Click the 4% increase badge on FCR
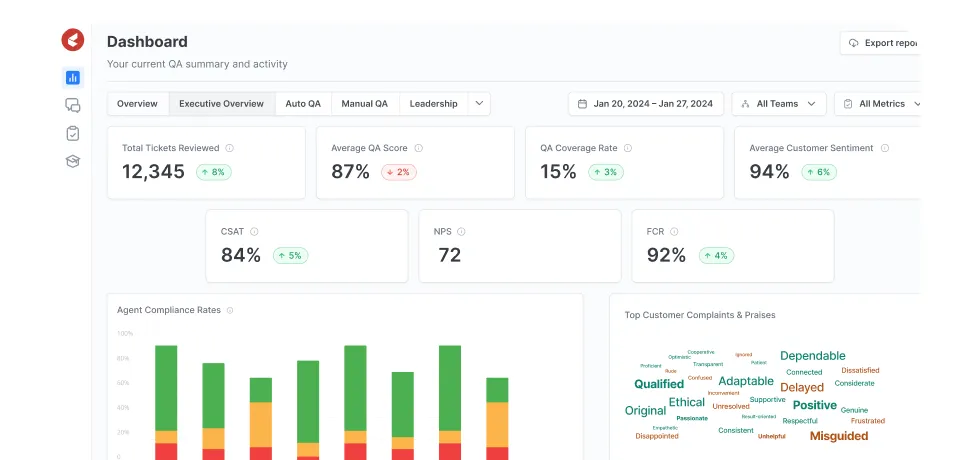 tap(716, 255)
